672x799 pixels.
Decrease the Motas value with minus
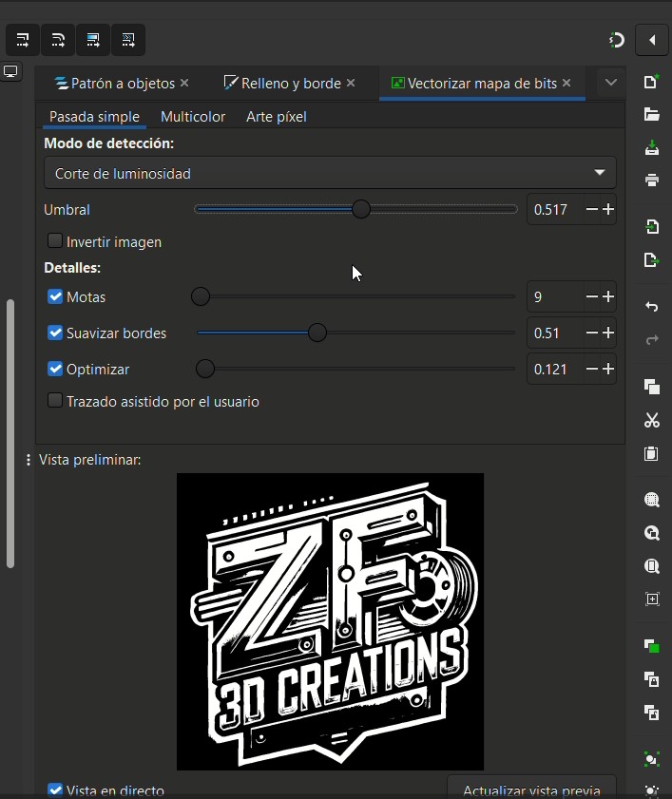(591, 296)
